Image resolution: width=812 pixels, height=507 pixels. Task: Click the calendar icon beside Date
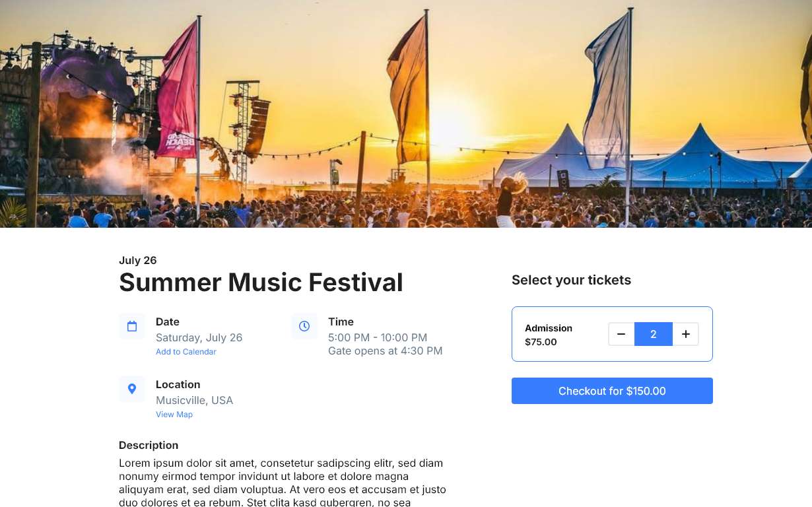tap(132, 326)
